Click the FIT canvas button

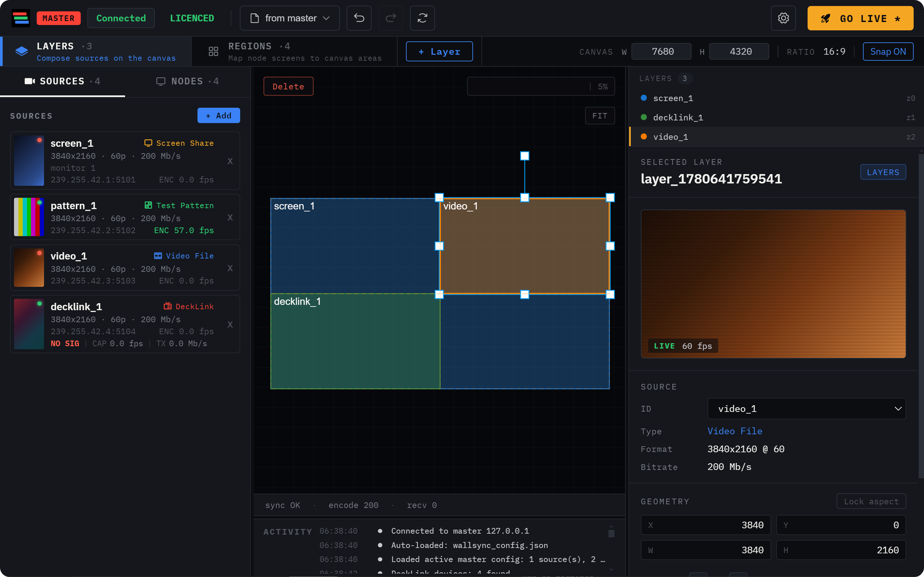(x=599, y=116)
